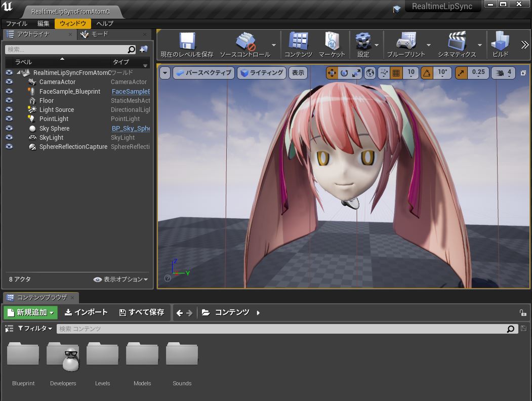Toggle visibility of the PointLight actor

click(x=9, y=119)
